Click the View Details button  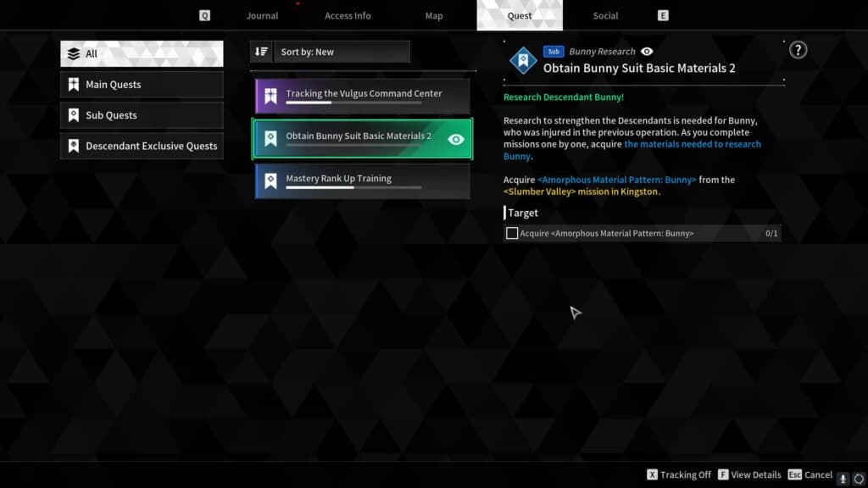tap(748, 475)
